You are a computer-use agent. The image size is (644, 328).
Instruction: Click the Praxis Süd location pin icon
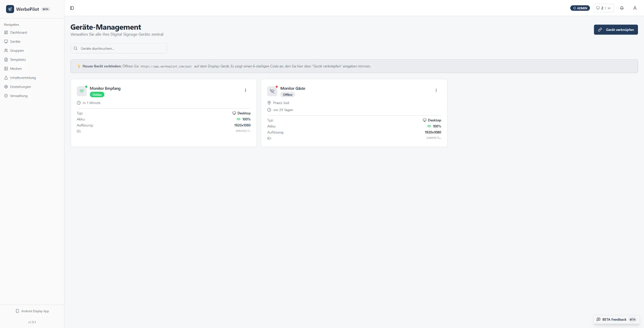(x=269, y=103)
